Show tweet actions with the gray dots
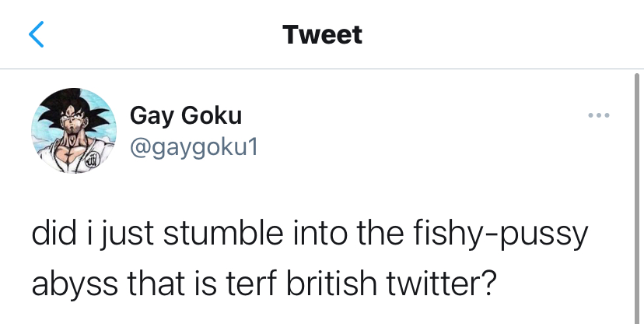 click(599, 116)
